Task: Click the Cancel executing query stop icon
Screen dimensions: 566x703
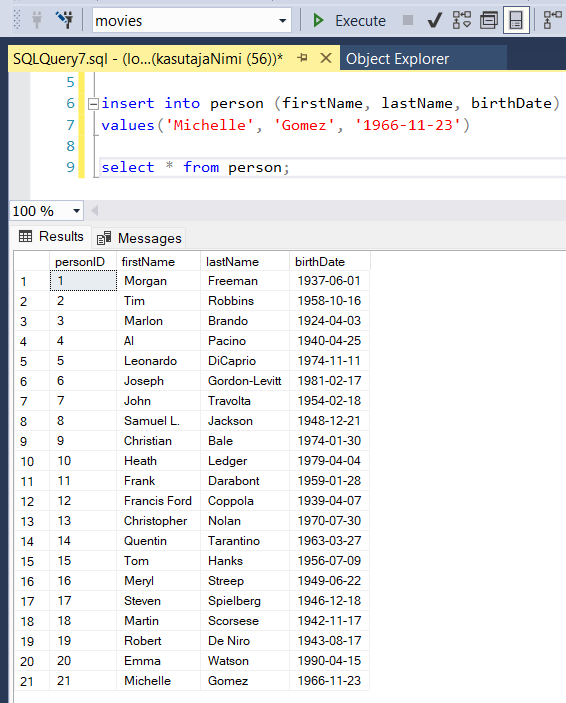Action: [x=408, y=20]
